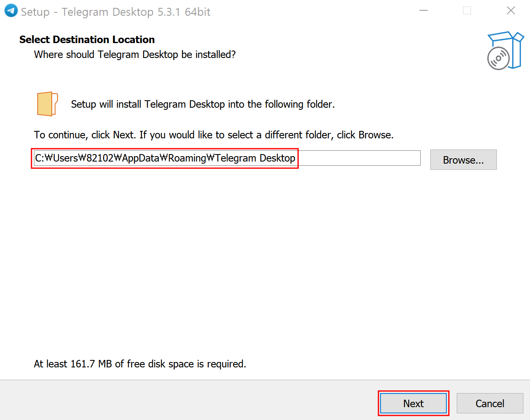Click the Next button
The image size is (530, 420).
click(x=414, y=403)
